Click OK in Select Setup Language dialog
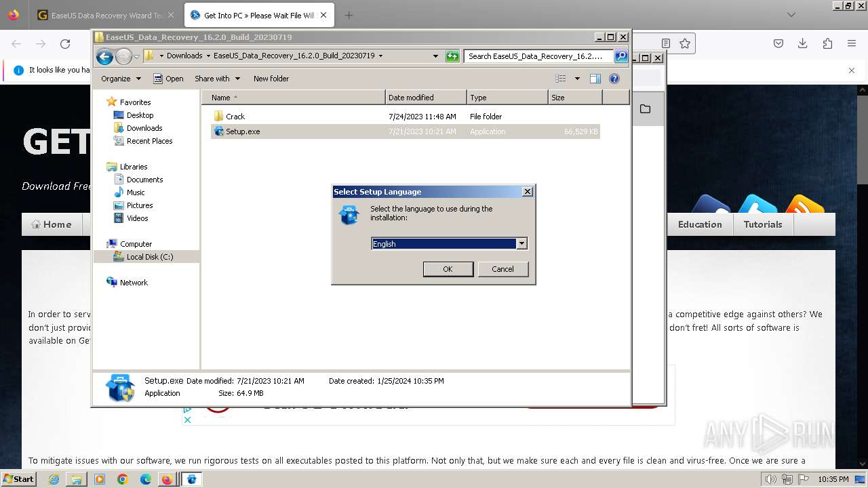Image resolution: width=868 pixels, height=488 pixels. pyautogui.click(x=448, y=269)
